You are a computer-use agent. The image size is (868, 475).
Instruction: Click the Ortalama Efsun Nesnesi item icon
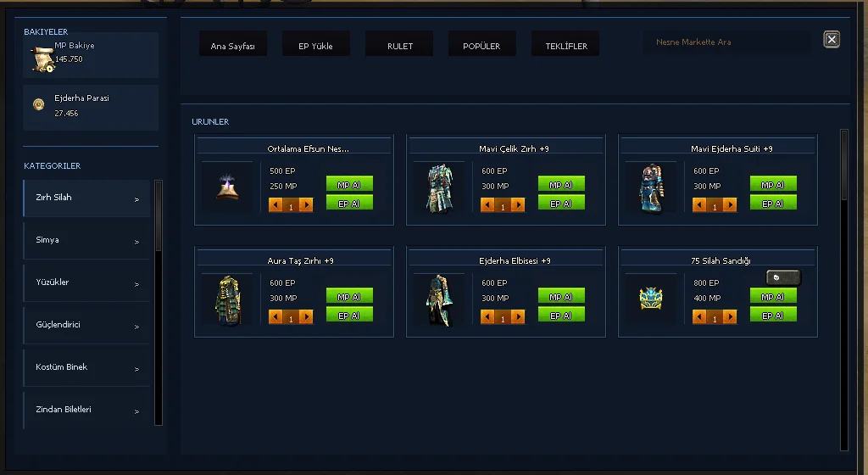point(227,187)
